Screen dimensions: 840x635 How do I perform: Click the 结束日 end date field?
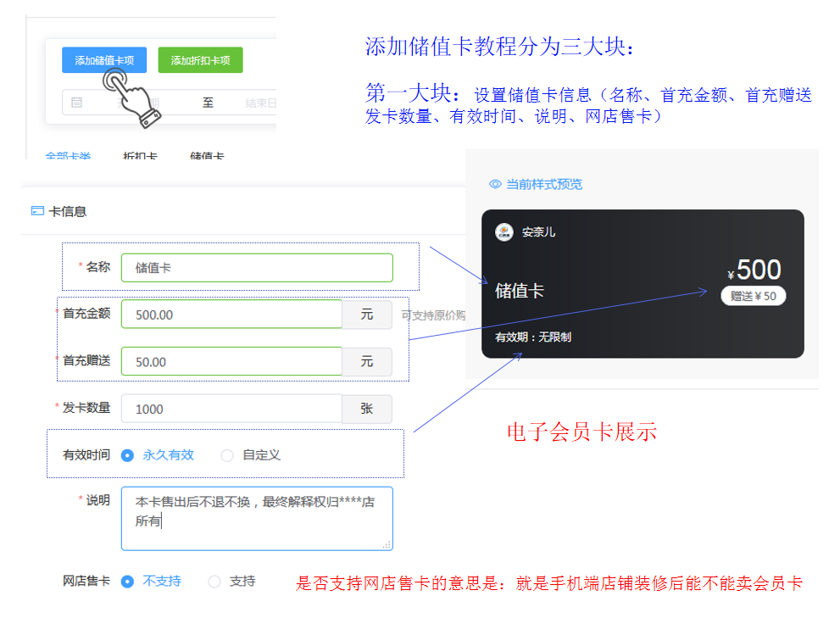tap(261, 103)
